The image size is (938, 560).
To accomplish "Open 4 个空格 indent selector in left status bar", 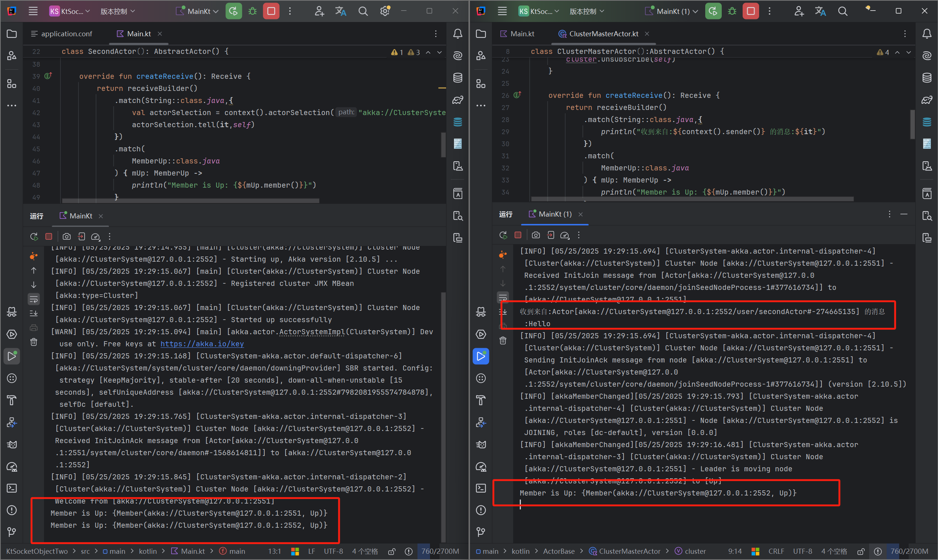I will click(365, 551).
